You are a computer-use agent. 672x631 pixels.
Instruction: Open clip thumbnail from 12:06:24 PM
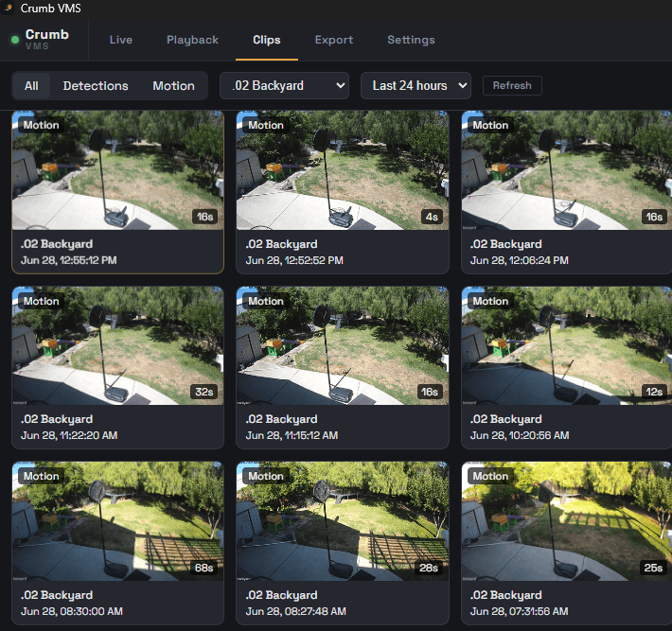tap(567, 170)
